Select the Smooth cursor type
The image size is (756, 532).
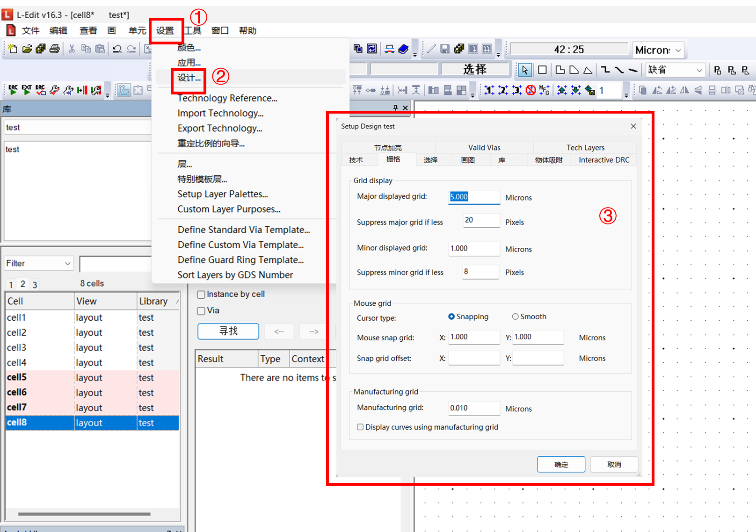point(515,316)
